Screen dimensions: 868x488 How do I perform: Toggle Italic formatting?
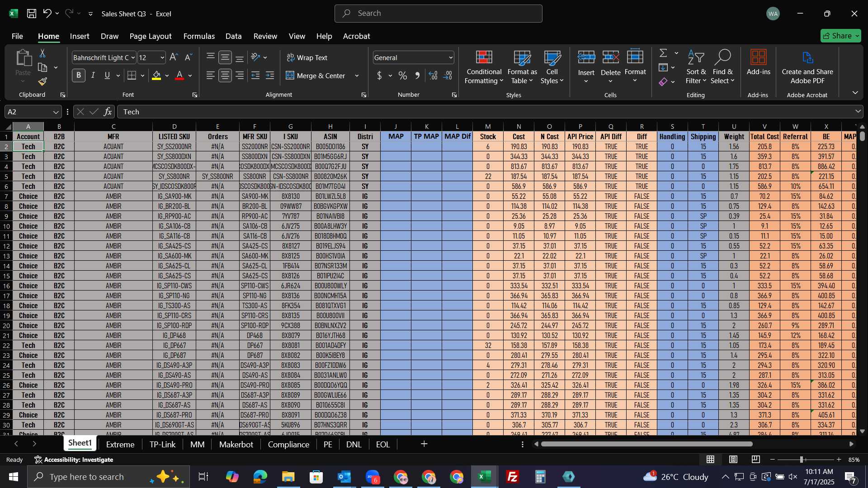pos(93,75)
